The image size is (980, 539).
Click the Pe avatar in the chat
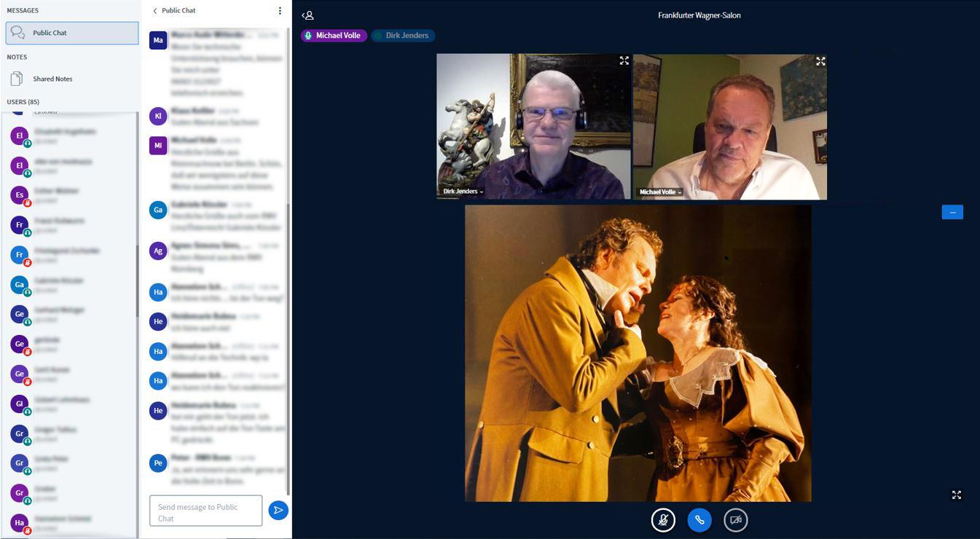coord(158,463)
